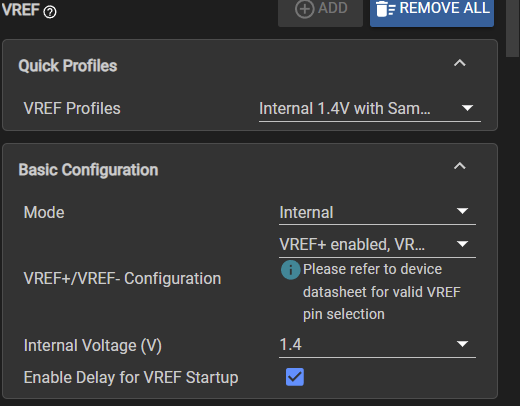The height and width of the screenshot is (406, 520).
Task: Click the plus icon on ADD button
Action: point(304,9)
